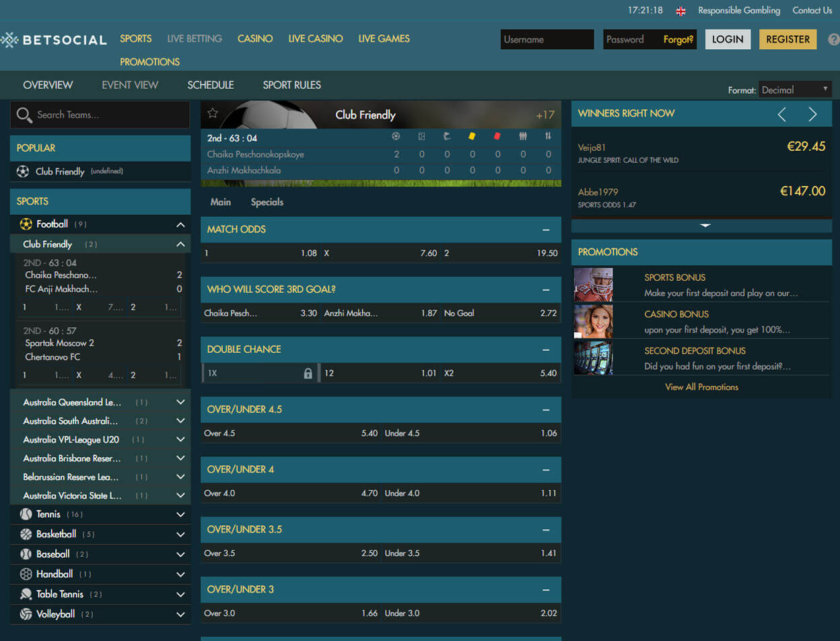840x641 pixels.
Task: Click the Popular Club Friendly ball icon
Action: click(x=23, y=172)
